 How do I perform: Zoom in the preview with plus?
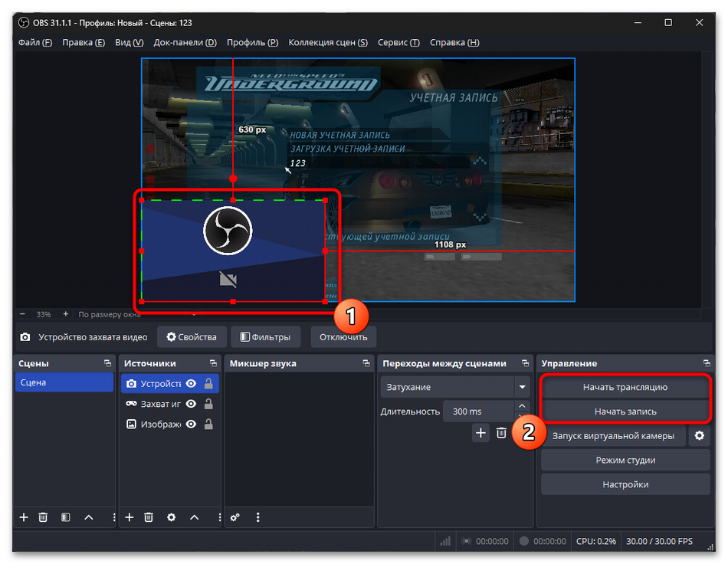(x=65, y=314)
